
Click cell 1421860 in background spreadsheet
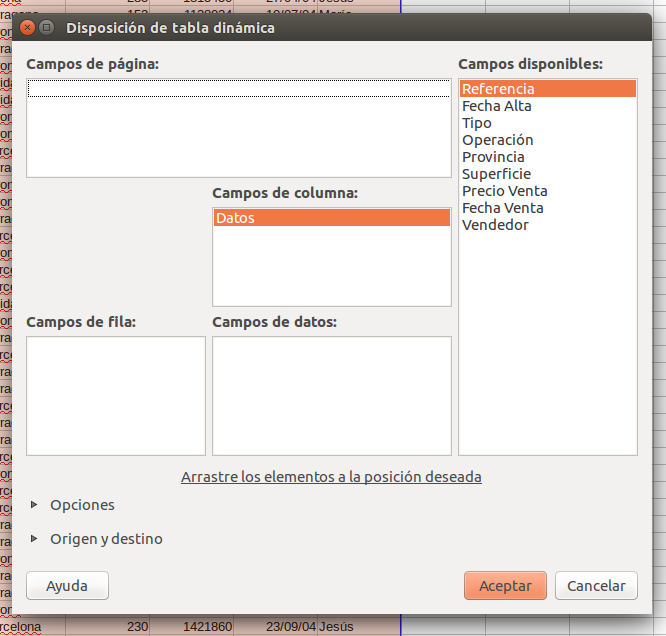192,626
